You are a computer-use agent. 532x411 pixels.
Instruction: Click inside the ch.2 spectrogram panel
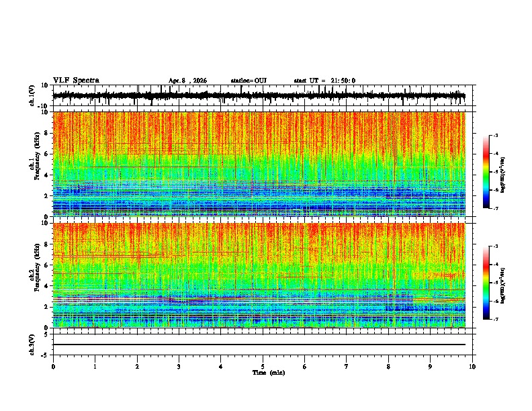coord(259,275)
